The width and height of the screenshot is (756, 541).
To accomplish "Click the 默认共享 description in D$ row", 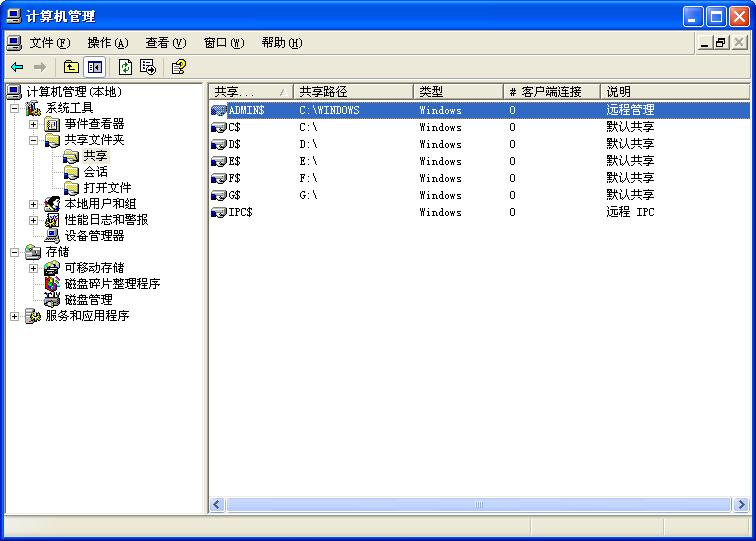I will (x=630, y=144).
